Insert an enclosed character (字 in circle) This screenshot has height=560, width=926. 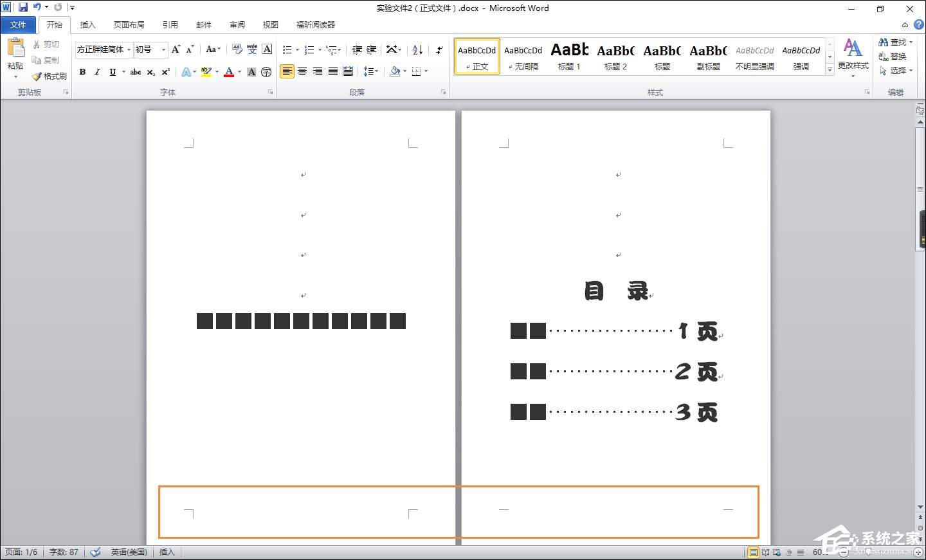point(266,72)
